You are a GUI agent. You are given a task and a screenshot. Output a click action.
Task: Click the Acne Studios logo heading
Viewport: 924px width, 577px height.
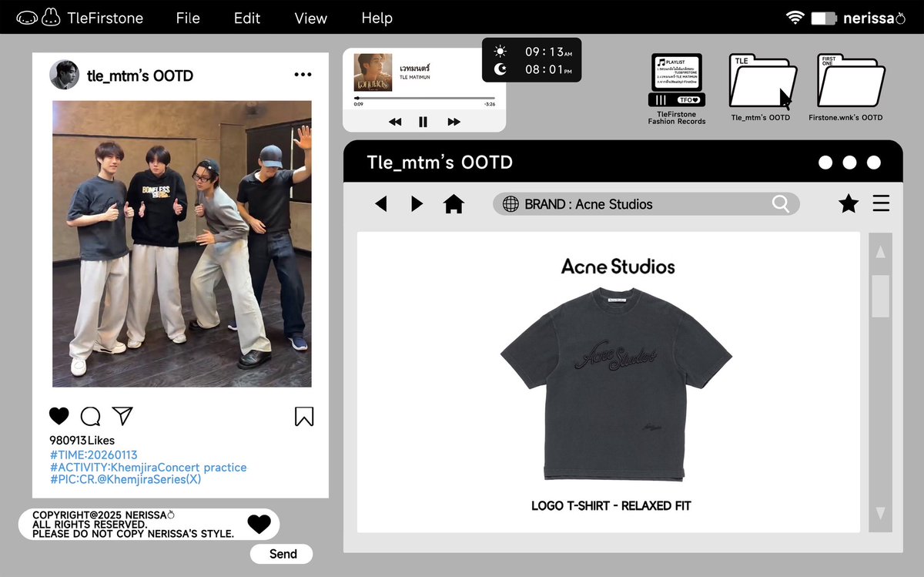(x=618, y=267)
